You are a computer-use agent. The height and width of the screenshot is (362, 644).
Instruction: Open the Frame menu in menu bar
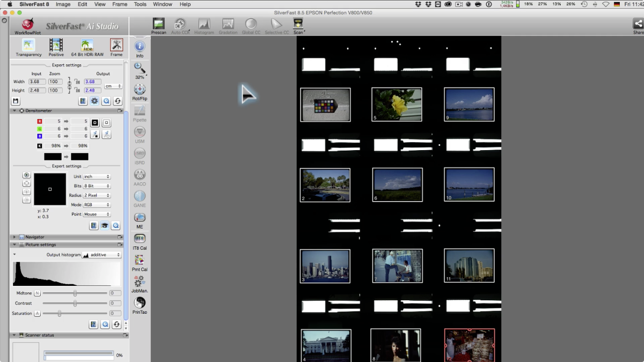point(120,4)
